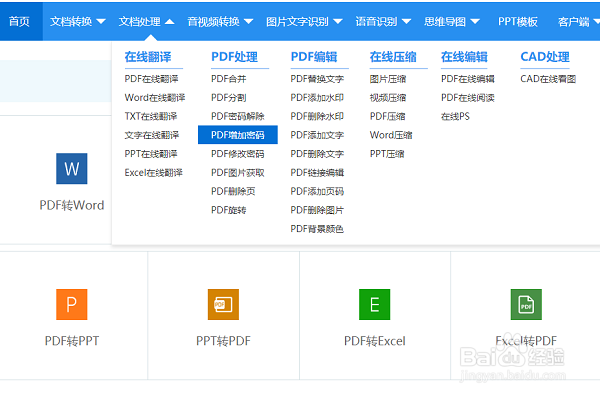Viewport: 600px width, 397px height.
Task: Open PDF替换文字 tool
Action: click(x=317, y=79)
